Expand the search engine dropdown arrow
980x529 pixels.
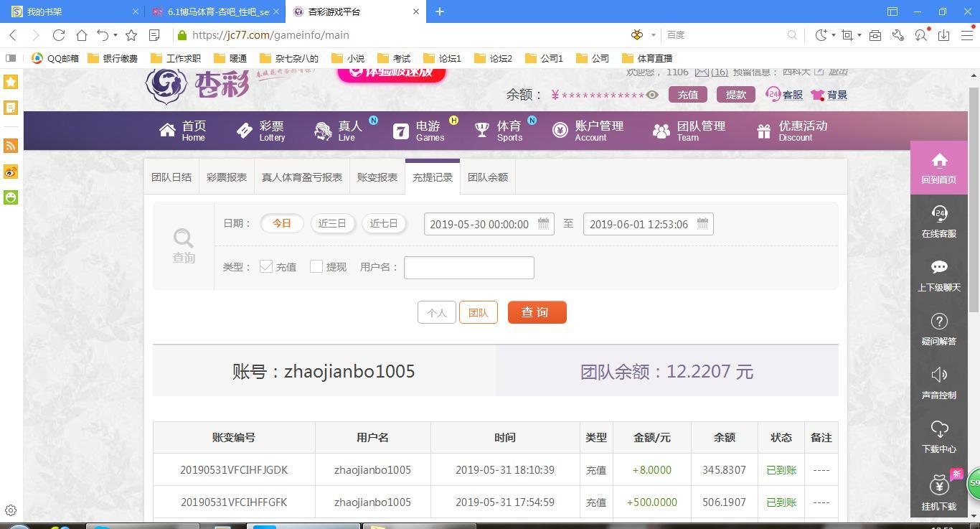[x=654, y=34]
